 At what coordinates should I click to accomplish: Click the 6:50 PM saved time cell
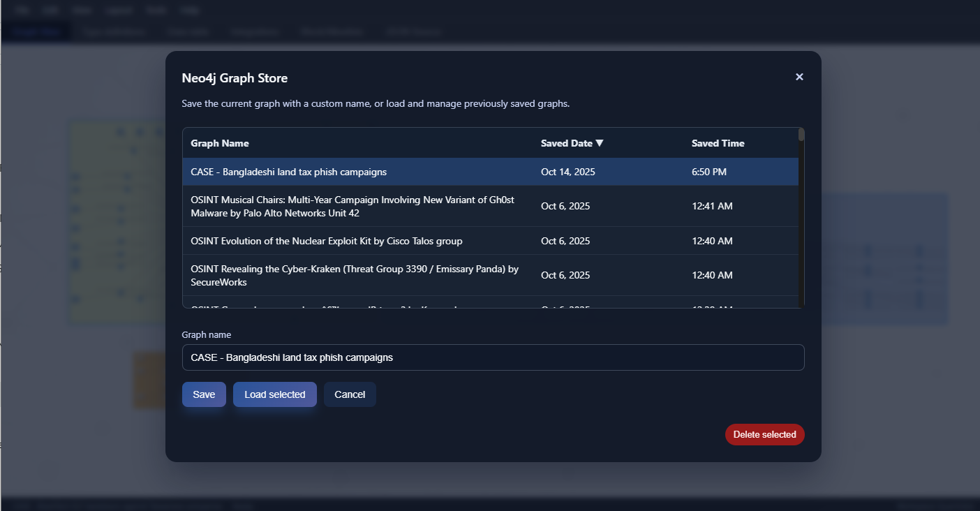pyautogui.click(x=709, y=172)
